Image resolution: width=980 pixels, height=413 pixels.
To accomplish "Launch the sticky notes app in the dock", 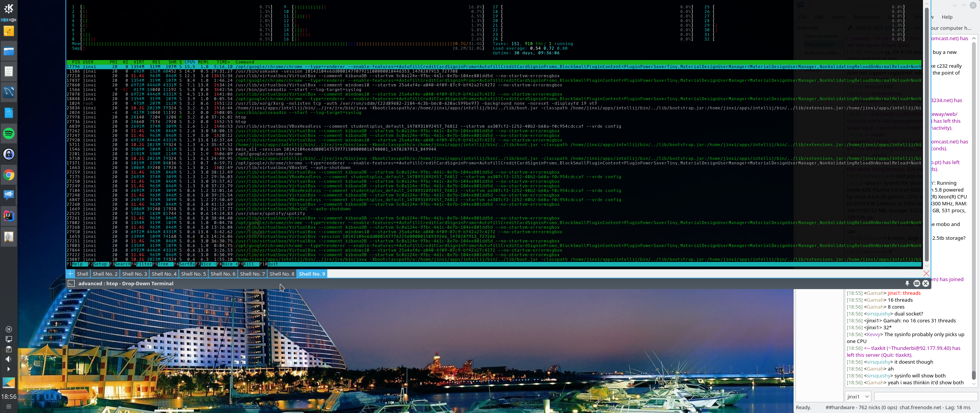I will coord(8,31).
